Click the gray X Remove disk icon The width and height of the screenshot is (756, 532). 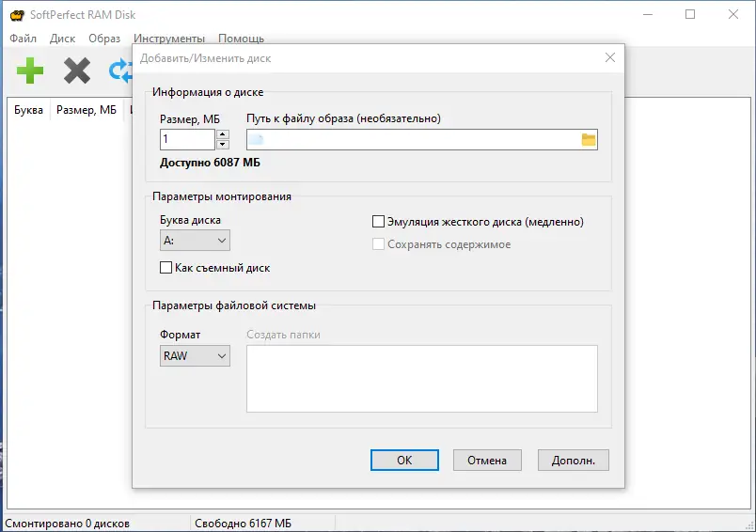click(77, 70)
